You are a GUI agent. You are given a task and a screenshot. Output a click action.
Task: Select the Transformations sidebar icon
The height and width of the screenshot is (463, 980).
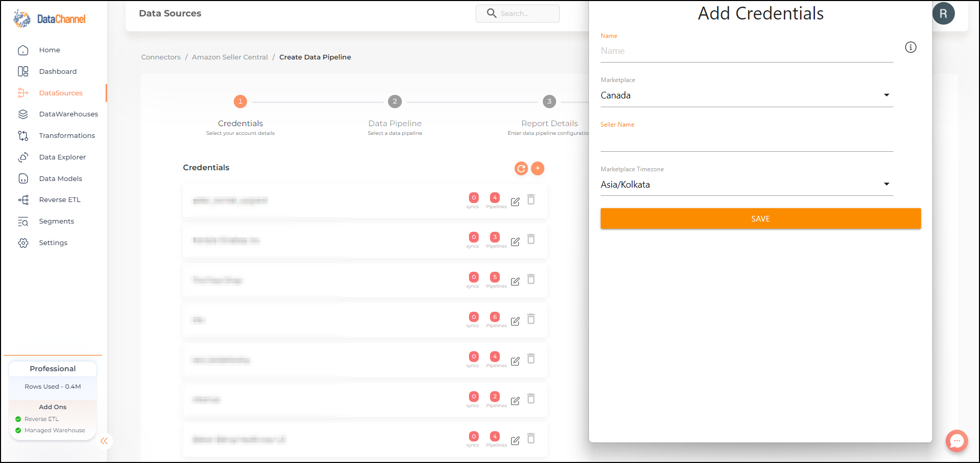click(x=23, y=135)
